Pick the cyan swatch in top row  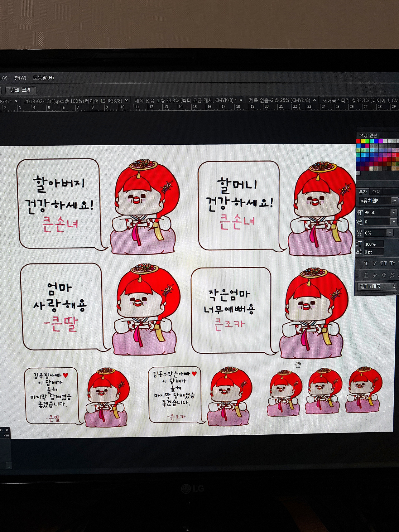(x=372, y=141)
